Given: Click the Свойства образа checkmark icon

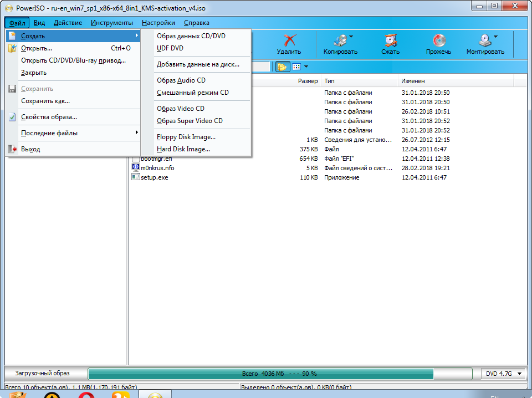Looking at the screenshot, I should point(12,117).
